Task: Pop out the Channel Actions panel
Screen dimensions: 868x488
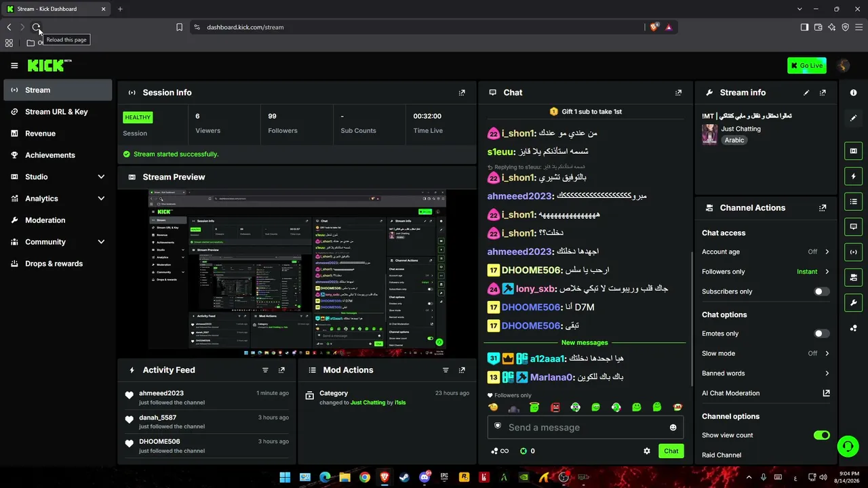Action: point(823,208)
